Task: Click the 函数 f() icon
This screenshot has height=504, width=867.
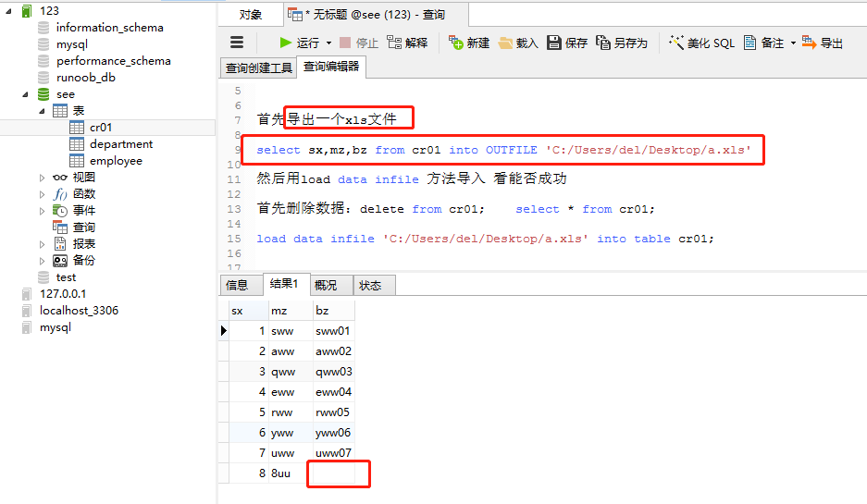Action: click(x=60, y=194)
